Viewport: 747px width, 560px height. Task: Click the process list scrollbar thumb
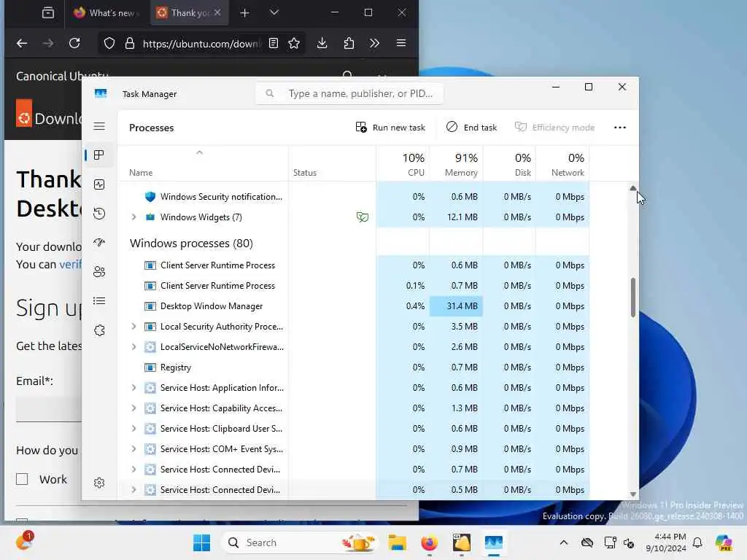point(632,297)
